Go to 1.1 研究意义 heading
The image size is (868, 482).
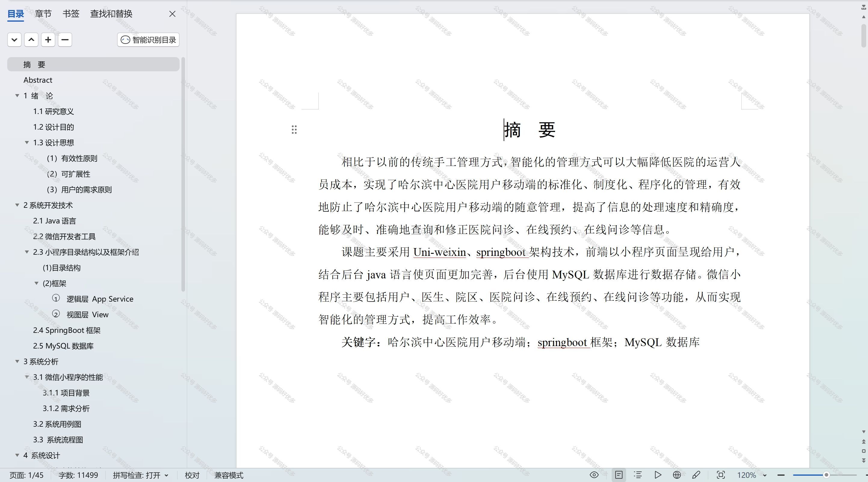53,112
